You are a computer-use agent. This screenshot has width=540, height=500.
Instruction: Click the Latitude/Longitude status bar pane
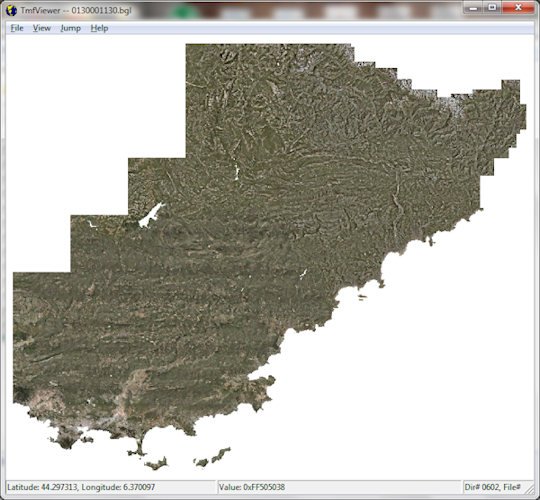[x=111, y=487]
